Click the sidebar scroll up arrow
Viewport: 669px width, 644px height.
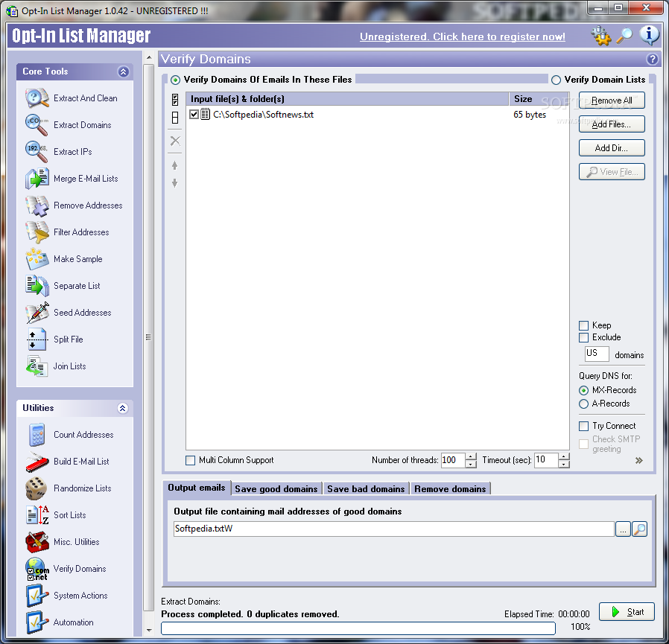pyautogui.click(x=149, y=57)
